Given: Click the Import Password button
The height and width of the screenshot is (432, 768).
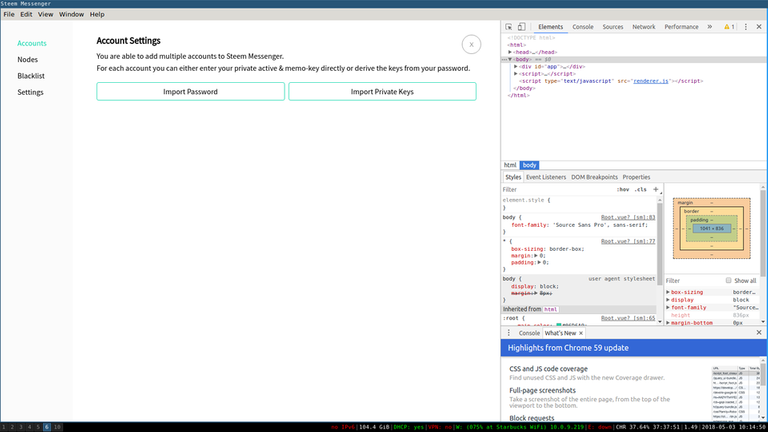Looking at the screenshot, I should pyautogui.click(x=191, y=92).
